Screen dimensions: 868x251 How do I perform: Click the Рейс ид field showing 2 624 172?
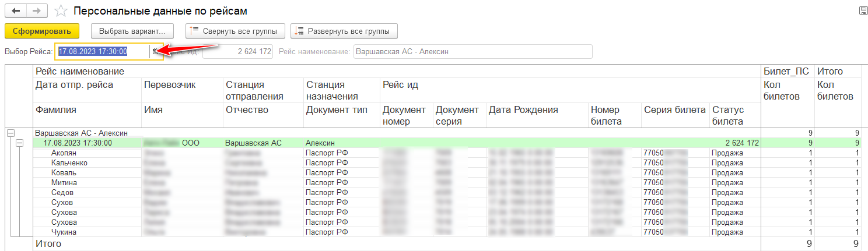237,51
